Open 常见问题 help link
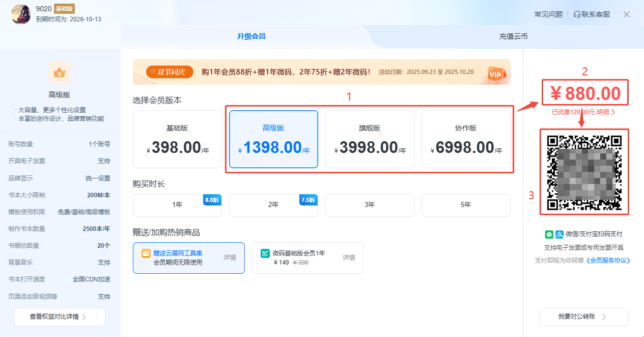 point(548,14)
